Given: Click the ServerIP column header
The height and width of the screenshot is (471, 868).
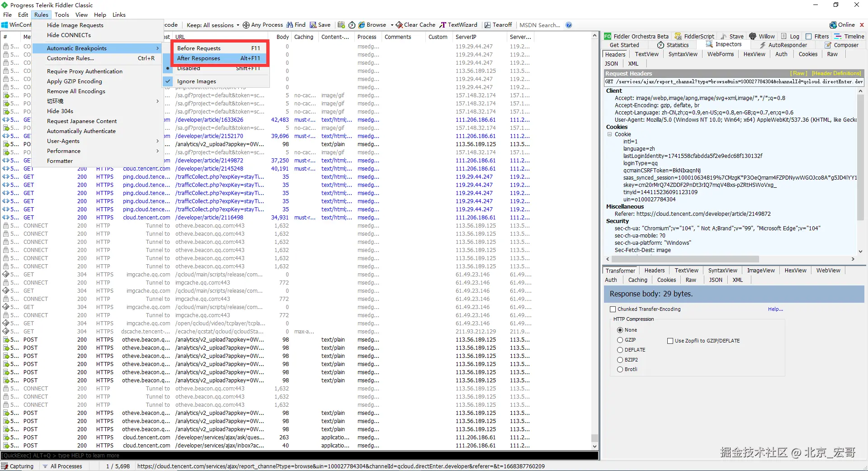Looking at the screenshot, I should coord(479,37).
